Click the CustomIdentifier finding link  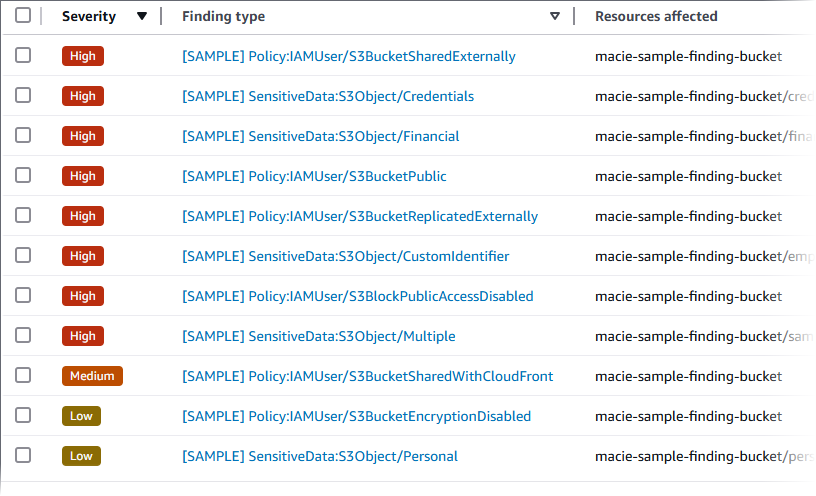[345, 257]
